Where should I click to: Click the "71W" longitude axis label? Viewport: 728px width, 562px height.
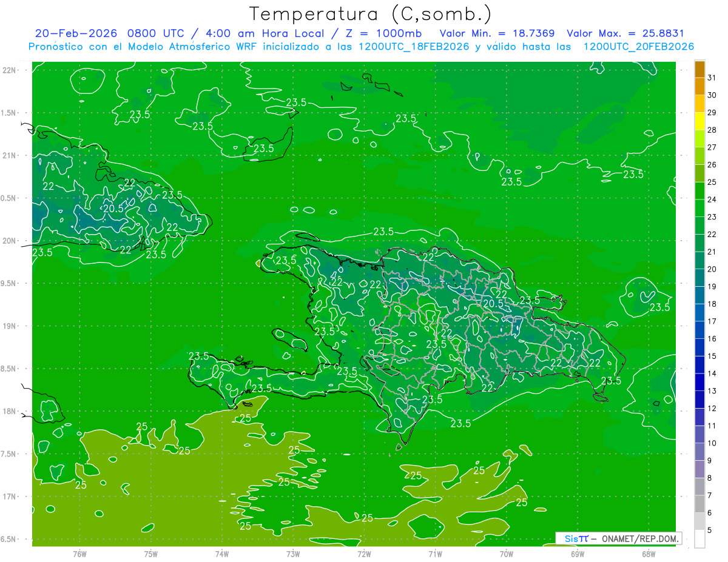coord(435,554)
